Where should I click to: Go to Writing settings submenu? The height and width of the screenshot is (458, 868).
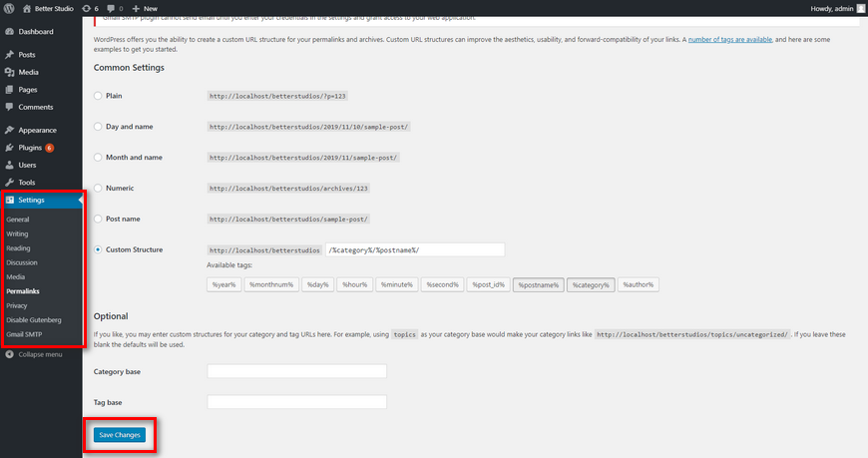(17, 233)
